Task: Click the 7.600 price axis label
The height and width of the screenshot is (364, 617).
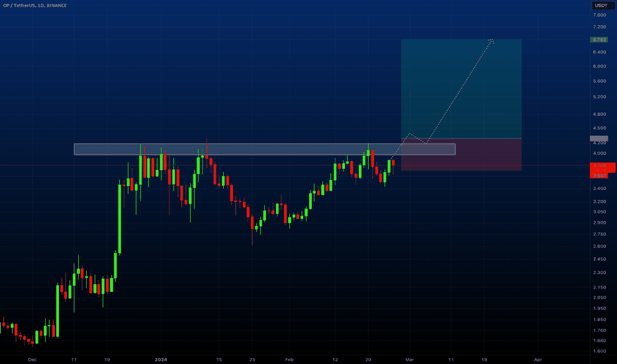Action: (599, 15)
